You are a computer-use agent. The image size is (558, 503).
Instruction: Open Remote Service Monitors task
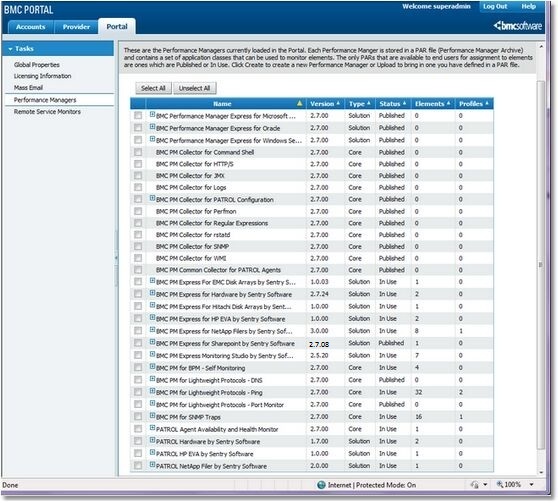pos(47,112)
